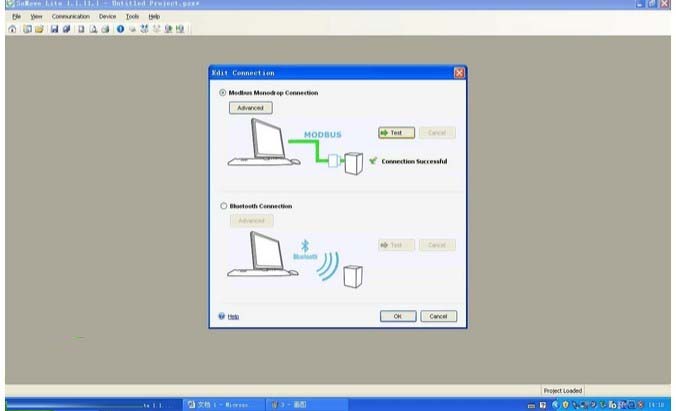The width and height of the screenshot is (676, 411).
Task: Click the greyed-out Advanced button under Bluetooth Connection
Action: tap(251, 221)
